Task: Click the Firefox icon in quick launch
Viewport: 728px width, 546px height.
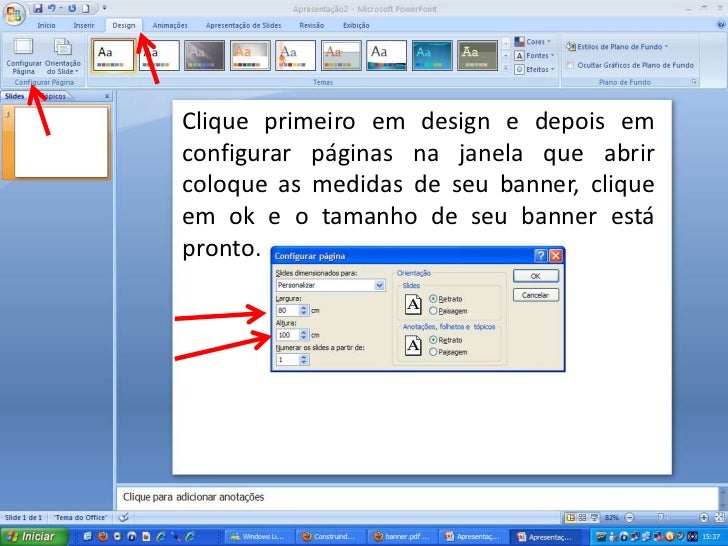Action: [x=102, y=537]
